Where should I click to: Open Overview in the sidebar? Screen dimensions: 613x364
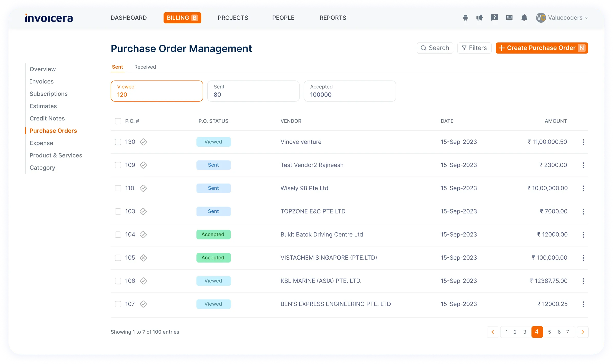[43, 69]
